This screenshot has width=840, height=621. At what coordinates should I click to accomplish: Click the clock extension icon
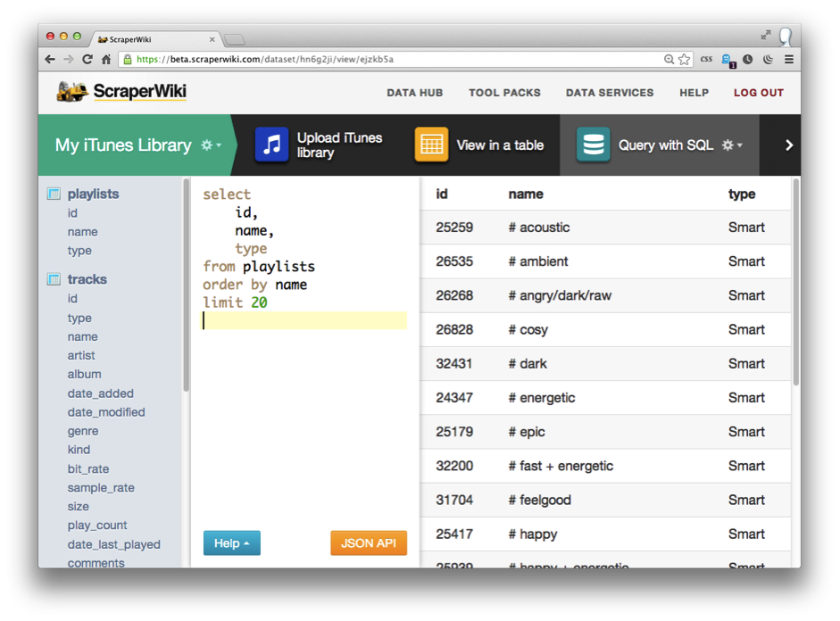click(748, 60)
